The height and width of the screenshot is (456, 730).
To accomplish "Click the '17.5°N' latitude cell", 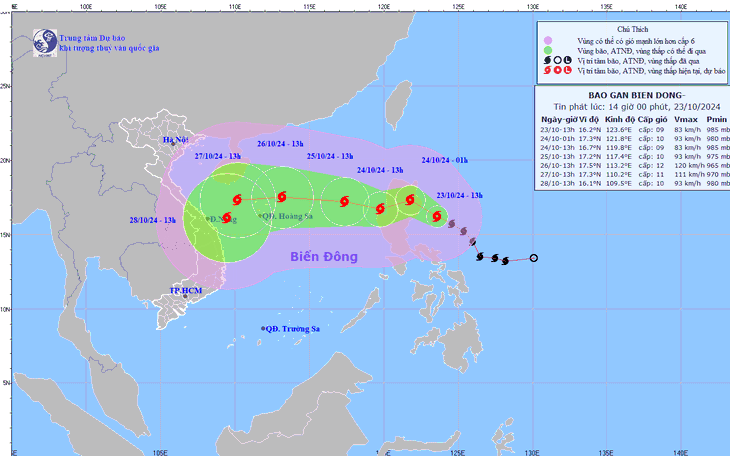I will pos(590,165).
